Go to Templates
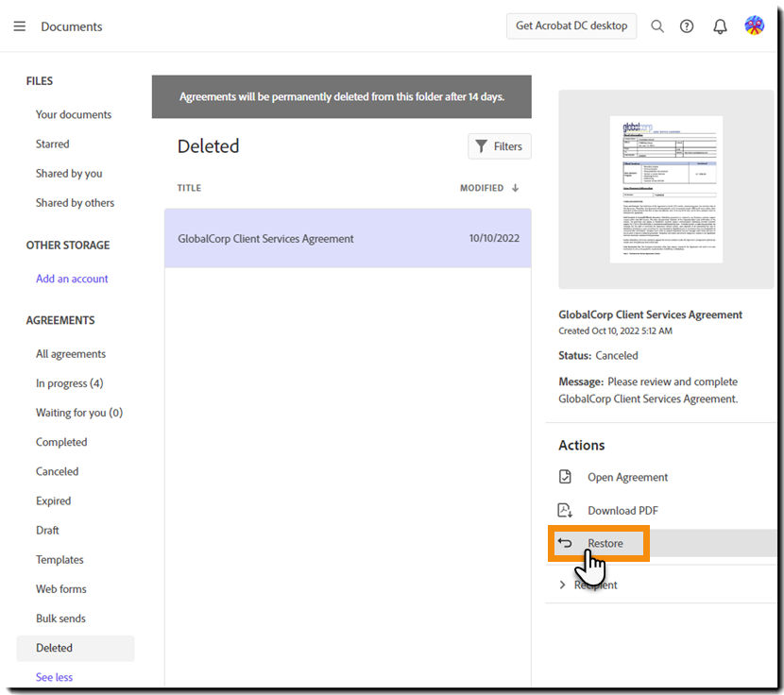Screen dimensions: 784x695 60,560
